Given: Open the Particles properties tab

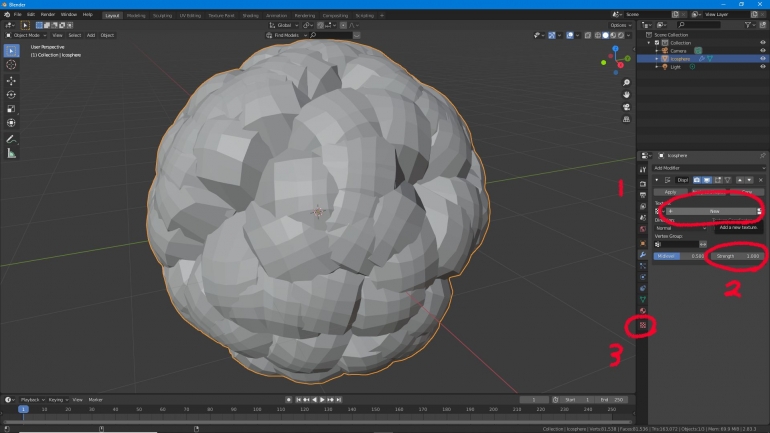Looking at the screenshot, I should coord(643,266).
